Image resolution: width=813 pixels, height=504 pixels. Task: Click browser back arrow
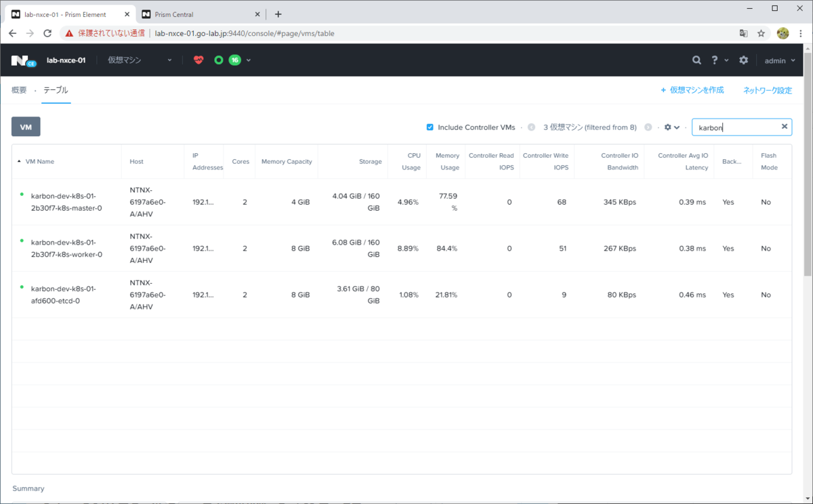click(12, 33)
